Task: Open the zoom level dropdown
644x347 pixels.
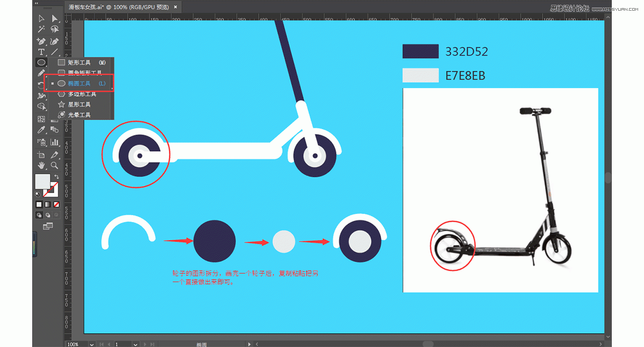Action: tap(92, 344)
